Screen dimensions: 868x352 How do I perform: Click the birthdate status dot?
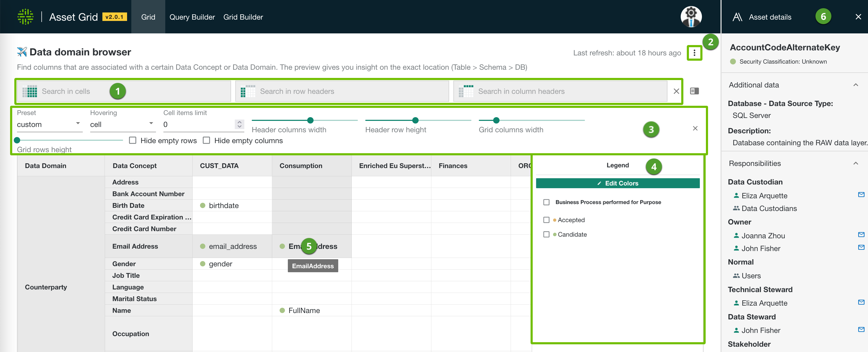click(202, 206)
